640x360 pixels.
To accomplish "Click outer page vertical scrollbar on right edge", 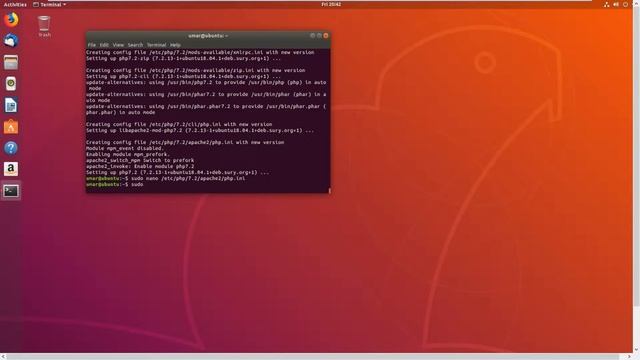I will pos(636,155).
